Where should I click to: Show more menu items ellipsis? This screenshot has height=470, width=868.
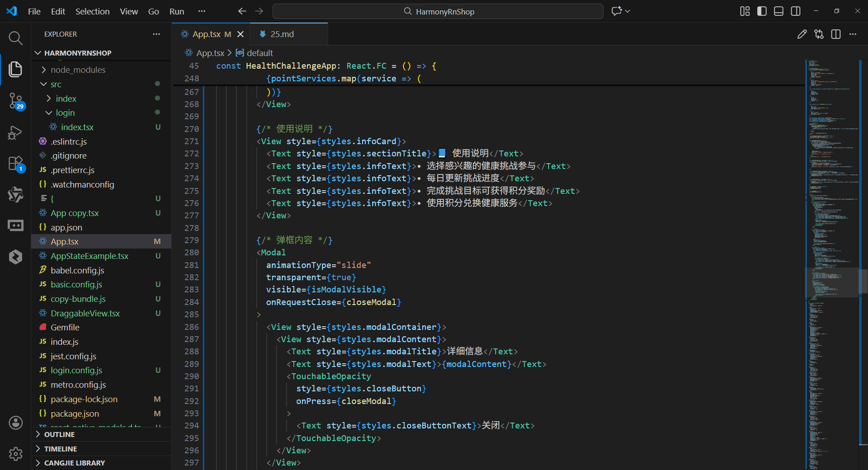tap(202, 11)
